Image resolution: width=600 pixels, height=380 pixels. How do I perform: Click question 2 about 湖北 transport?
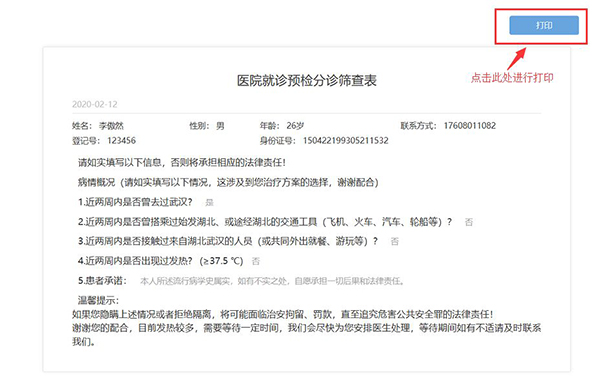pos(265,222)
